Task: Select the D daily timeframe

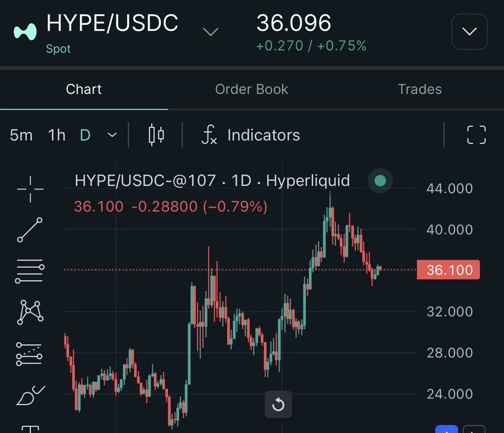Action: [x=85, y=135]
